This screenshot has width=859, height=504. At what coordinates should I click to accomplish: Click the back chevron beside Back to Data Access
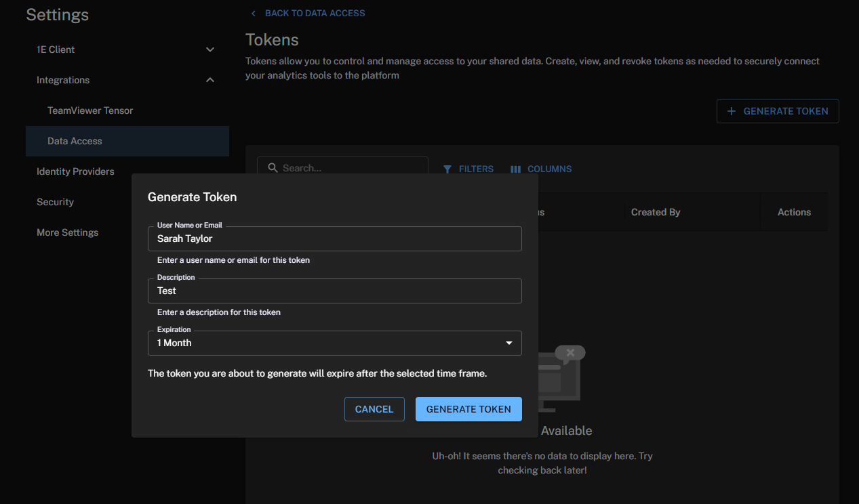[x=254, y=14]
